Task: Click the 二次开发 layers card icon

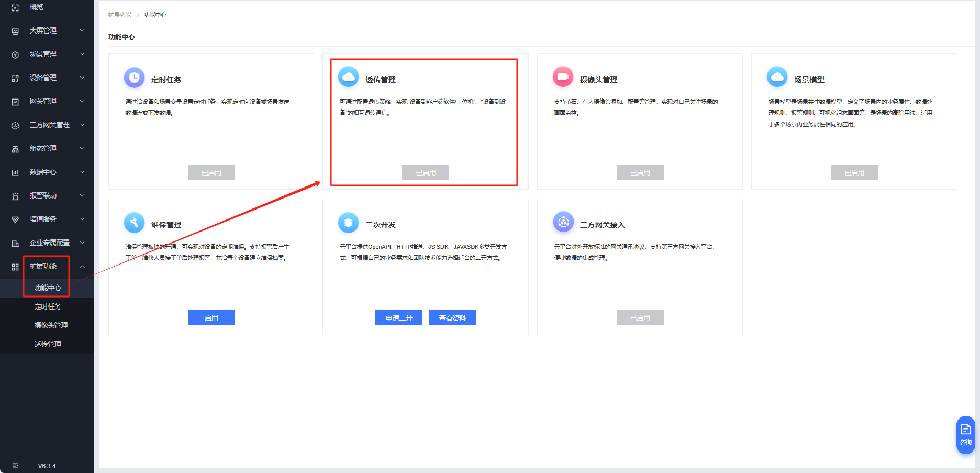Action: [349, 223]
